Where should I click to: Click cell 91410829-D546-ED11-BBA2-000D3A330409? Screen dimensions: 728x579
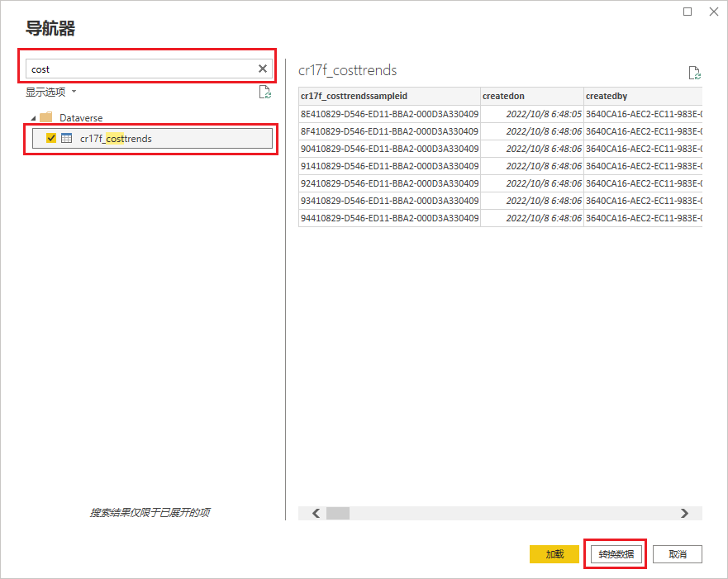(389, 166)
